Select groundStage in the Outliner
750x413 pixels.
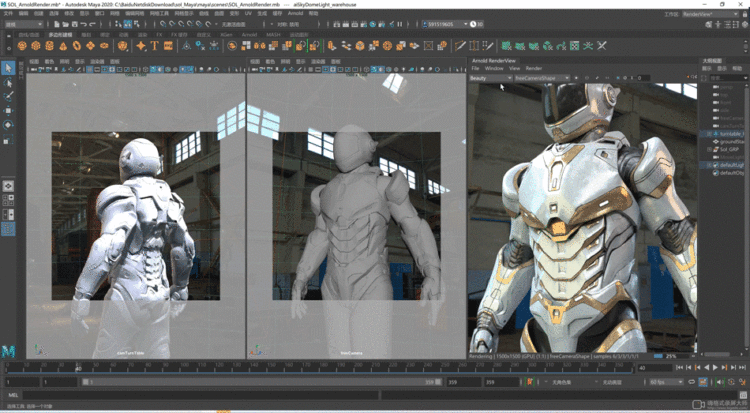(x=731, y=142)
